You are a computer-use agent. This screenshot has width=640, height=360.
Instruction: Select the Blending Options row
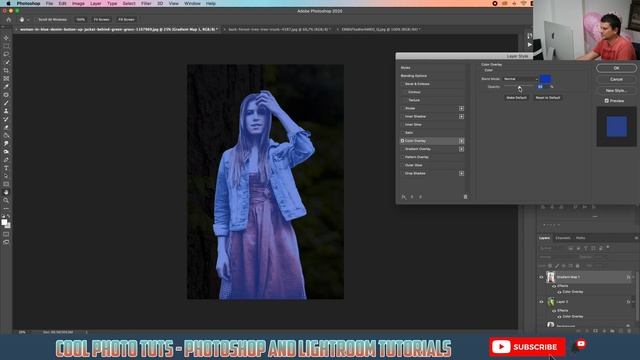[432, 76]
